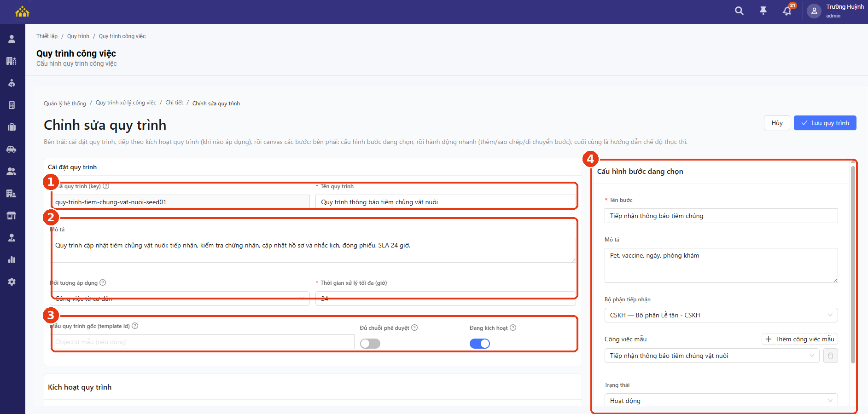The height and width of the screenshot is (414, 868).
Task: Open the settings gear sidebar icon
Action: point(12,282)
